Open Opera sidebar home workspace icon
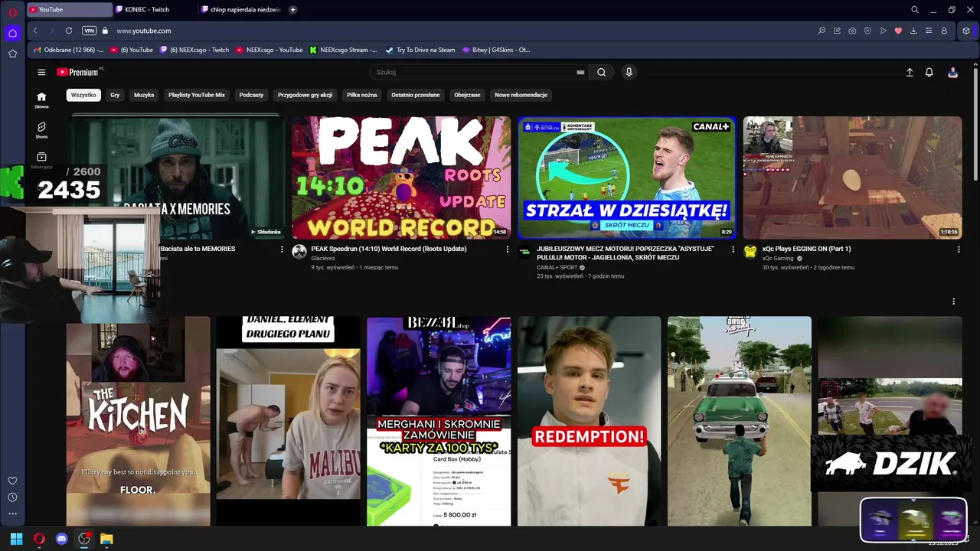 (x=12, y=33)
